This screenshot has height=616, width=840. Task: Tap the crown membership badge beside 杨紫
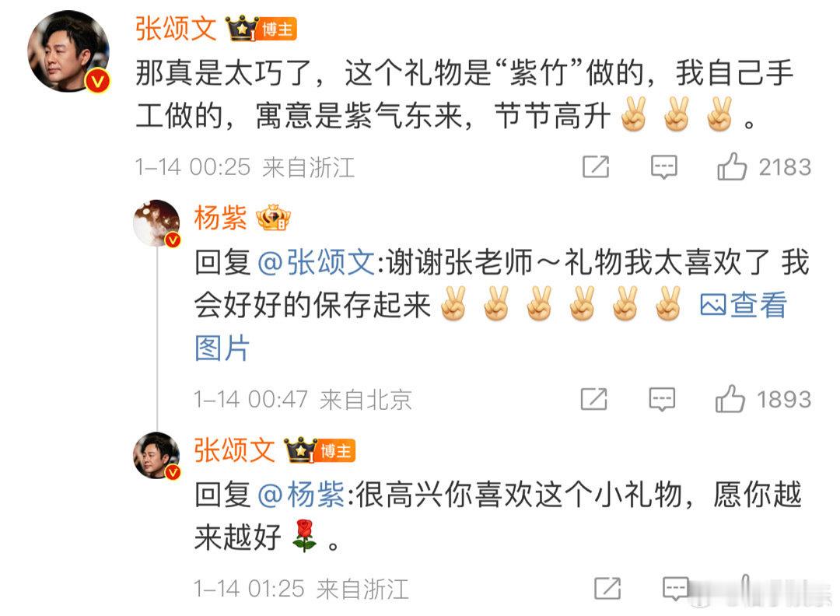click(273, 218)
